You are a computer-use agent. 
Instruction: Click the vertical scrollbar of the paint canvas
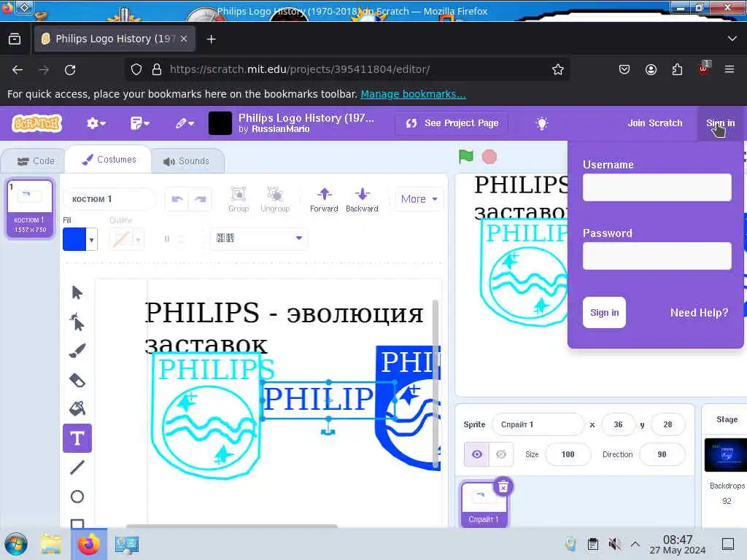[x=436, y=384]
